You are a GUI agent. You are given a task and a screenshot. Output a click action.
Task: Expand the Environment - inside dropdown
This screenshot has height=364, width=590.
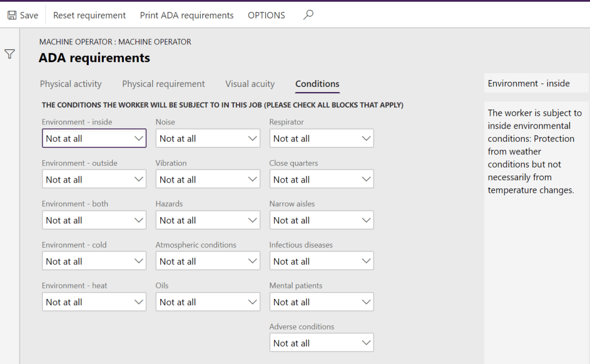[138, 139]
